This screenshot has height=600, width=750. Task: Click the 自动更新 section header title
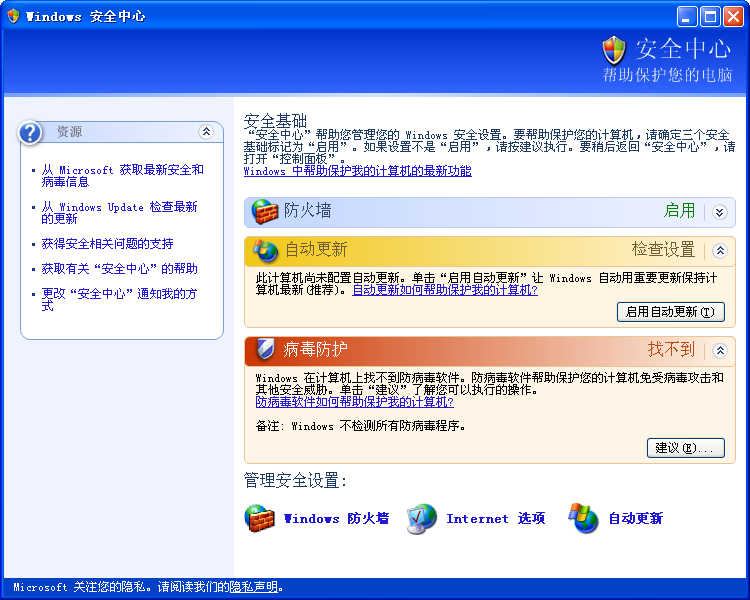click(316, 249)
